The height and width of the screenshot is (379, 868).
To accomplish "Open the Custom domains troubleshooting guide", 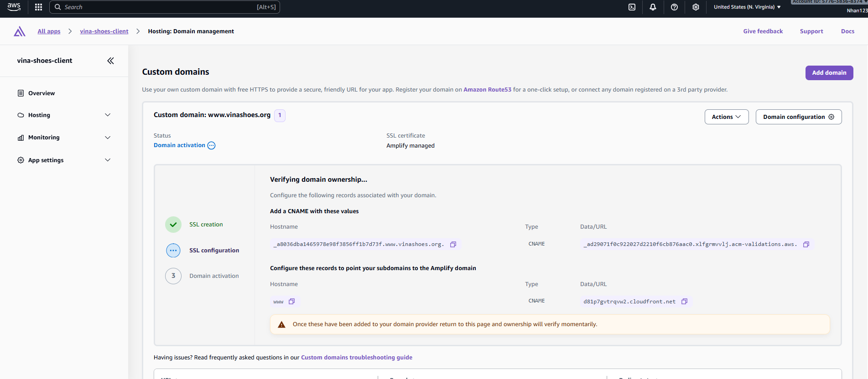I will click(x=357, y=358).
